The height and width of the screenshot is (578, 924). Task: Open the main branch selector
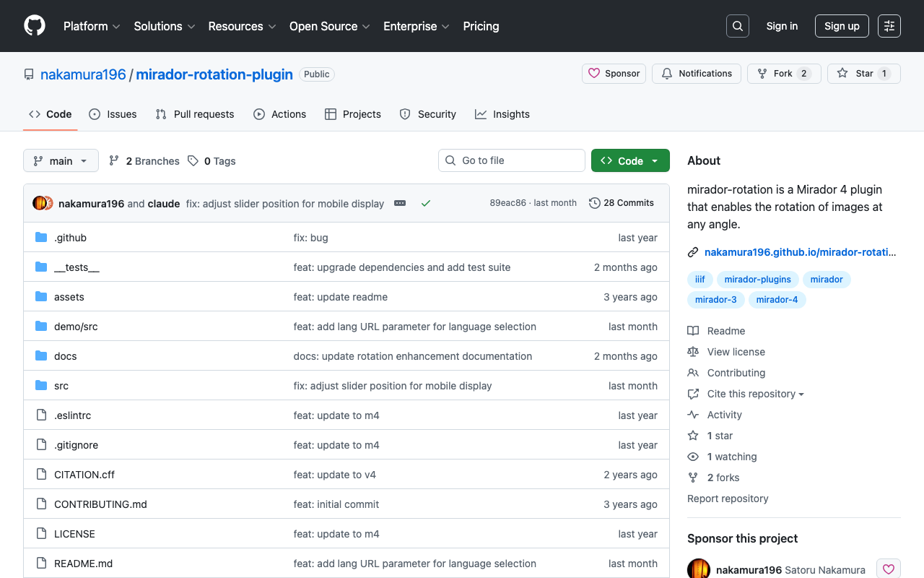pos(61,160)
